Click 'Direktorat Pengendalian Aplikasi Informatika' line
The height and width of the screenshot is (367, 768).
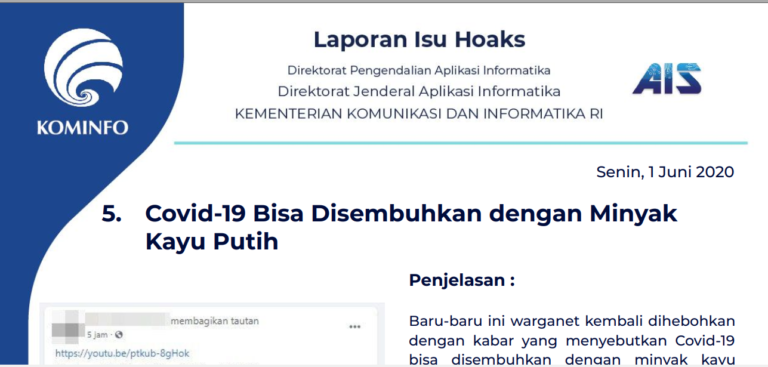tap(419, 71)
